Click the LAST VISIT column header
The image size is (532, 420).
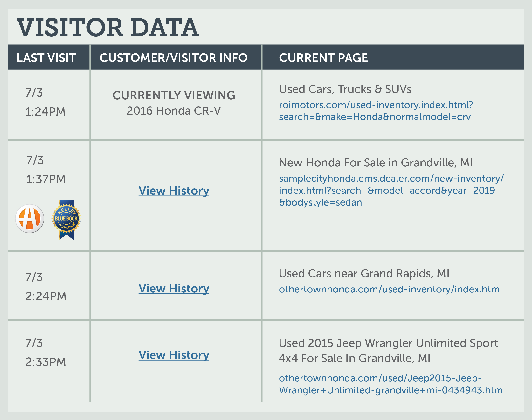[x=46, y=58]
